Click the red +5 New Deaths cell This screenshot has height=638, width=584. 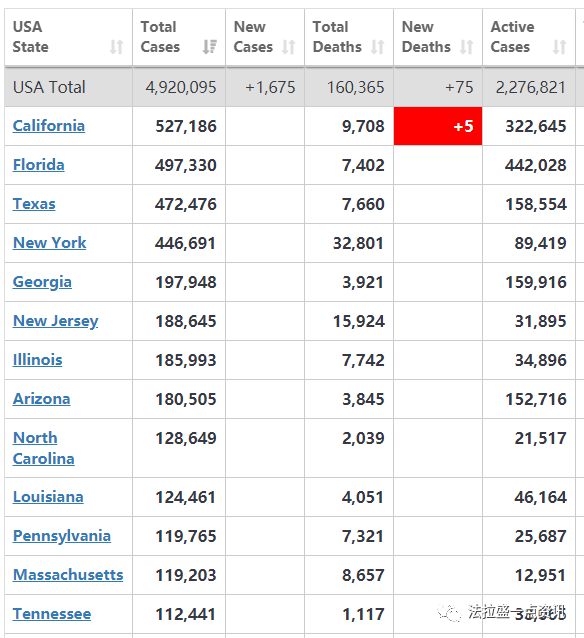coord(438,126)
